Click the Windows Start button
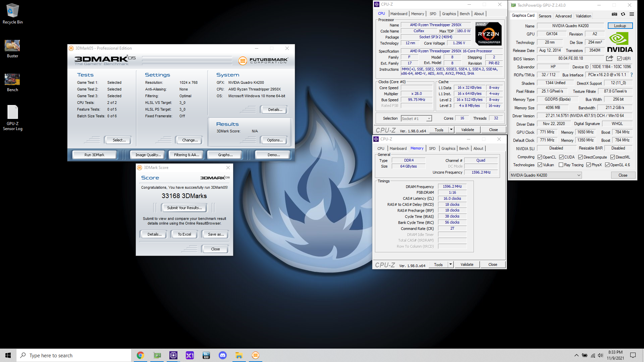 8,355
